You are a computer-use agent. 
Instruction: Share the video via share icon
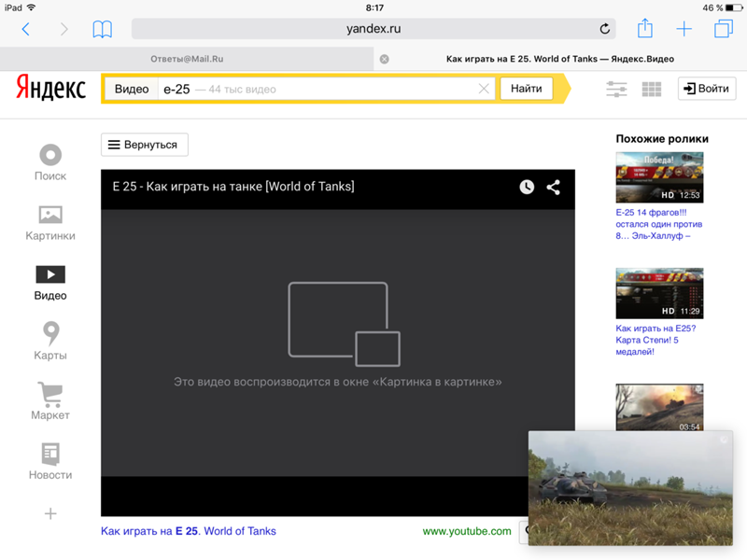(553, 188)
